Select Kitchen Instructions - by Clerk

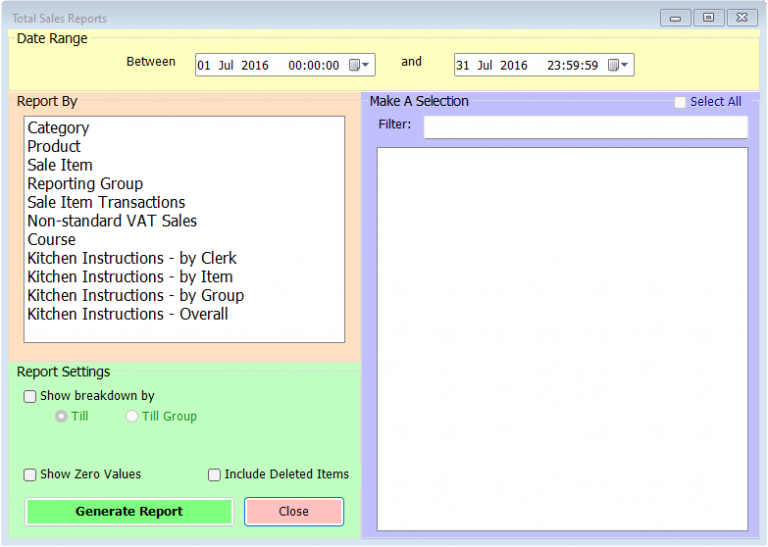(132, 258)
